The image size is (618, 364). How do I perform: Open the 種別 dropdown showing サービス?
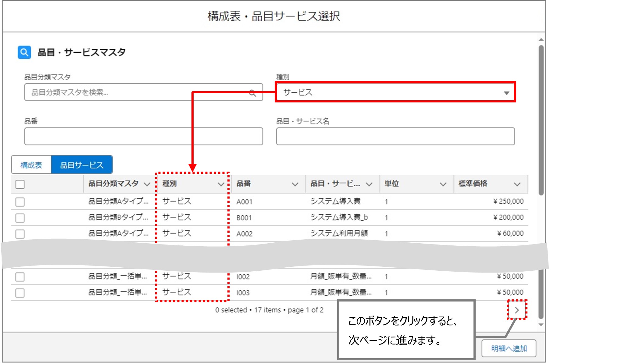click(395, 92)
